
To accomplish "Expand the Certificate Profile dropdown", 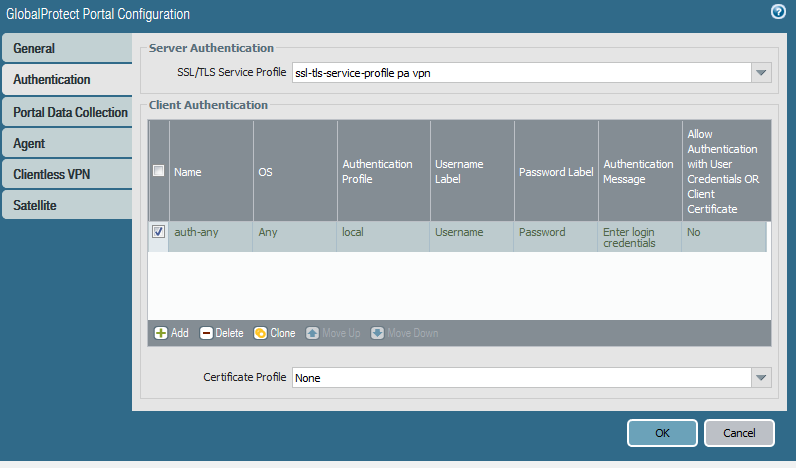I will pos(761,378).
